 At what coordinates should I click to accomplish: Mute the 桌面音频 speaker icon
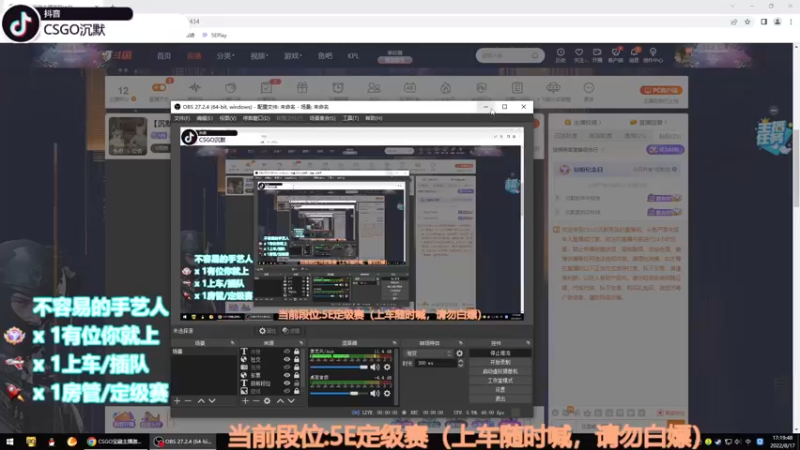[375, 393]
